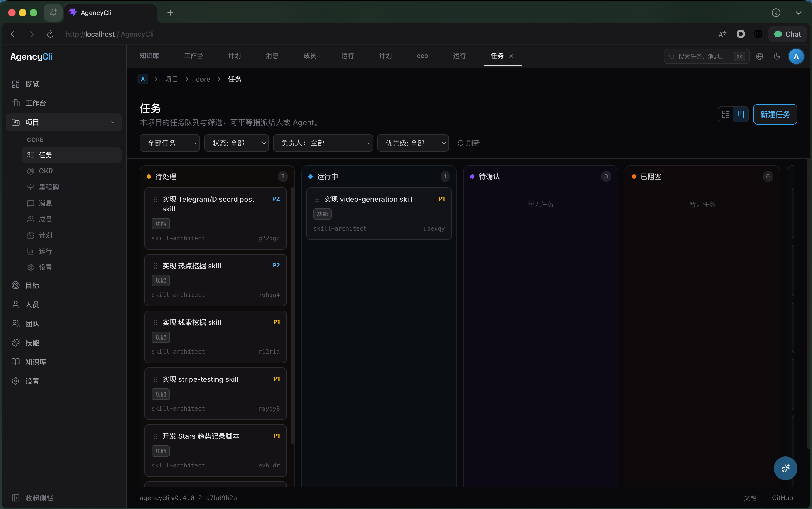Close the 任务 tab

point(511,56)
